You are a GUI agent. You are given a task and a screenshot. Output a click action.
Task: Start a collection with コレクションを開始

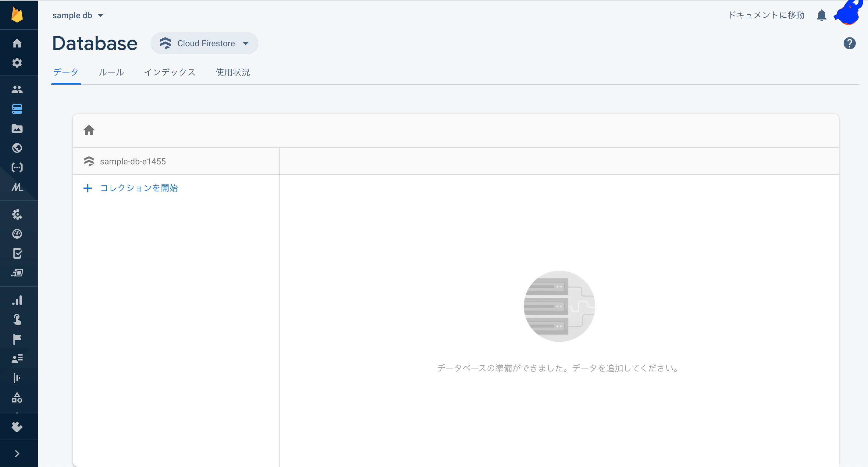(x=139, y=188)
